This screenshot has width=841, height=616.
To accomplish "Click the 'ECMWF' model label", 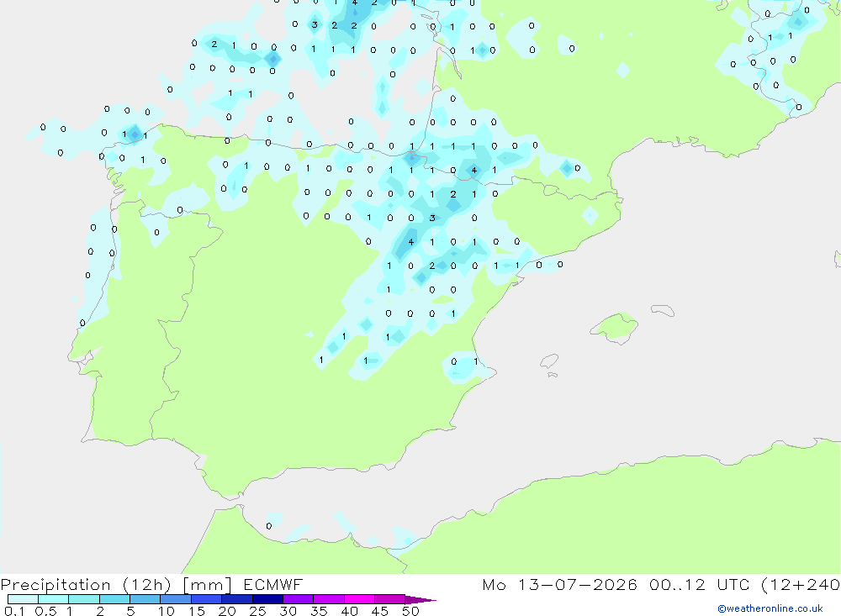I will point(273,584).
